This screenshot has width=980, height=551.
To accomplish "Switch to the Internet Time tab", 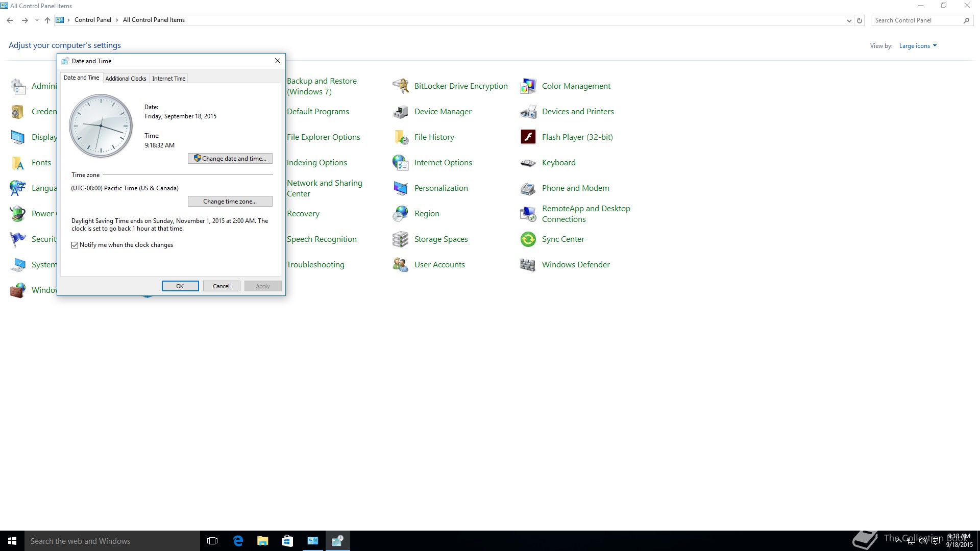I will point(168,79).
